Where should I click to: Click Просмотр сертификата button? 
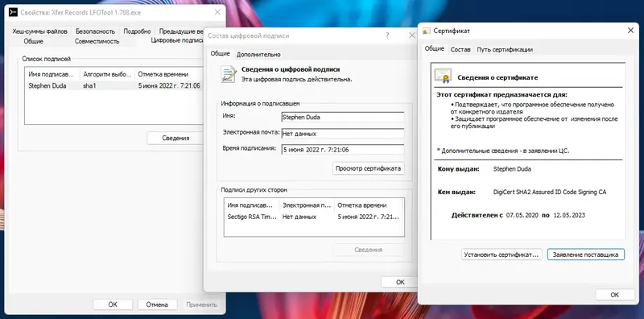tap(369, 168)
